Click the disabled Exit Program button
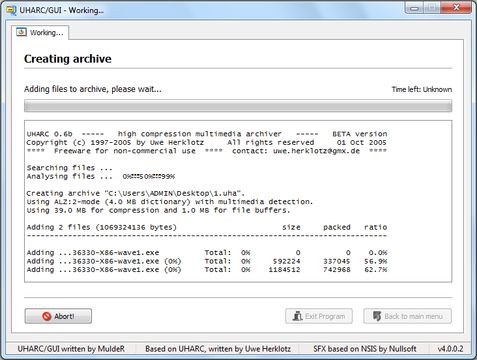This screenshot has height=360, width=477. point(319,316)
